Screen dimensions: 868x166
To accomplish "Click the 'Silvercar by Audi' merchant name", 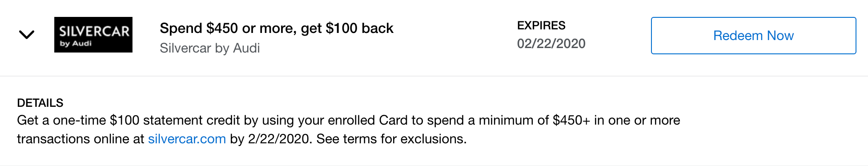I will pyautogui.click(x=210, y=48).
